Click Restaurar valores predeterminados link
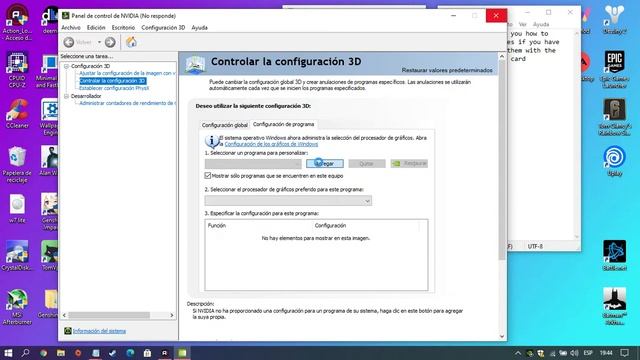 tap(447, 70)
